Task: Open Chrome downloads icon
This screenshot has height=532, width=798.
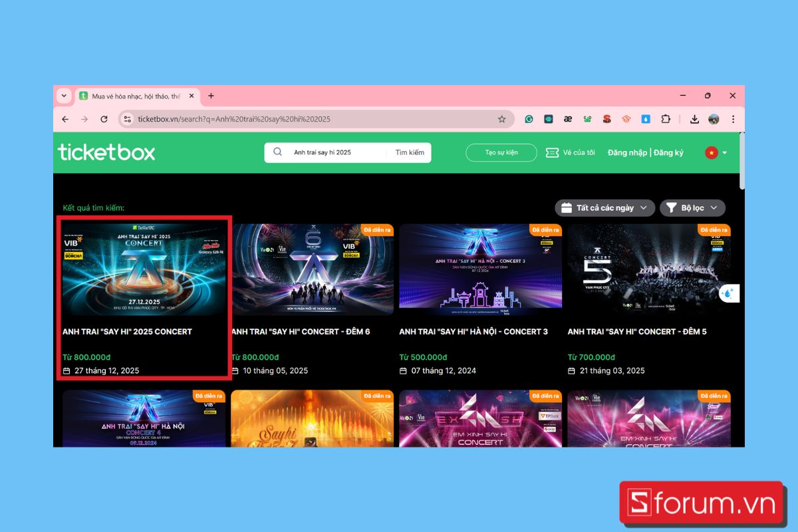Action: coord(694,119)
